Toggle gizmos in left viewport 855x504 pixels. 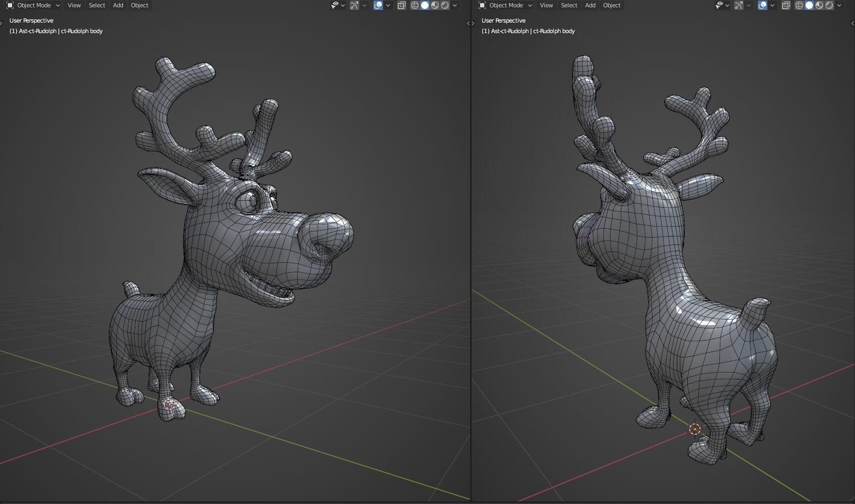[354, 5]
